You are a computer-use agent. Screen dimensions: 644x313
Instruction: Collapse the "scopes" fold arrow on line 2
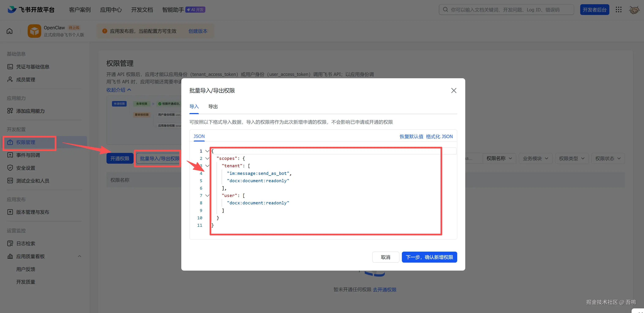[x=207, y=158]
